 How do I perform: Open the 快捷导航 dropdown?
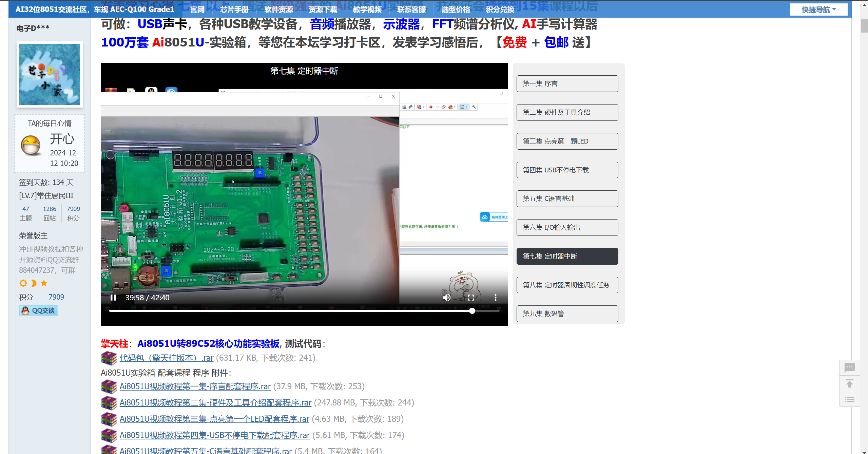818,10
